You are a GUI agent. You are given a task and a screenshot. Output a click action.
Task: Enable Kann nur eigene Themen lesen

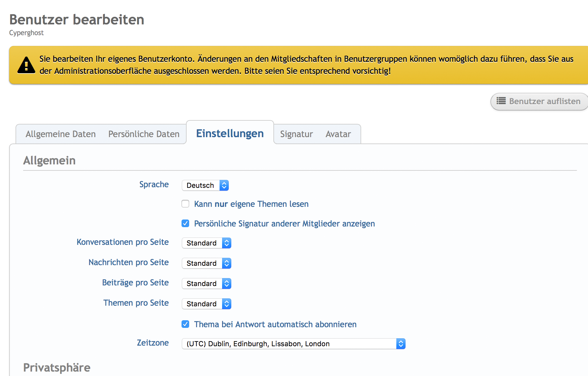coord(185,204)
